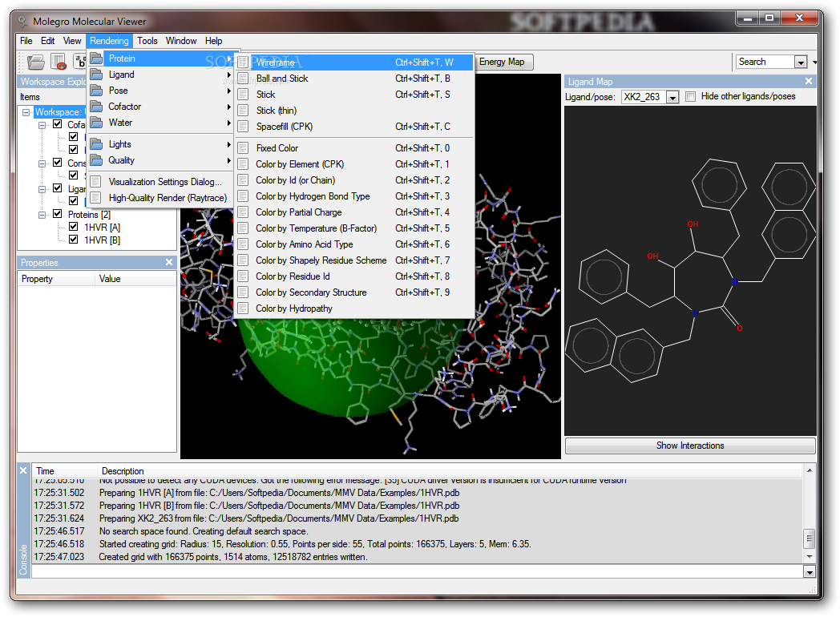Toggle the Hide other ligands/poses checkbox
The height and width of the screenshot is (617, 840).
tap(691, 96)
